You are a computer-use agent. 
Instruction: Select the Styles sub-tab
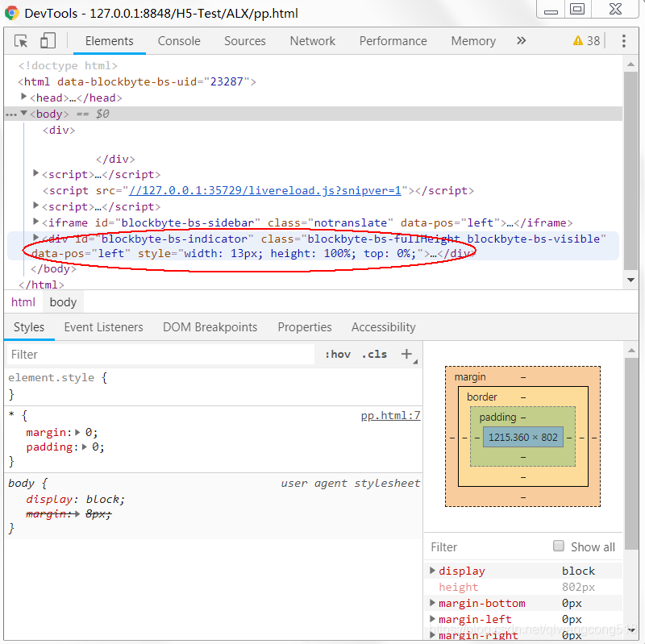(29, 327)
